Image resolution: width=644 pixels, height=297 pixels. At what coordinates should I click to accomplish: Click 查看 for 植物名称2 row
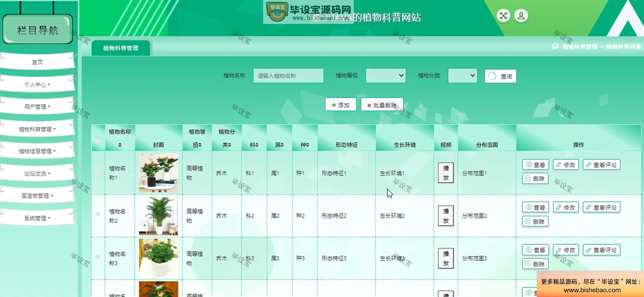point(535,207)
